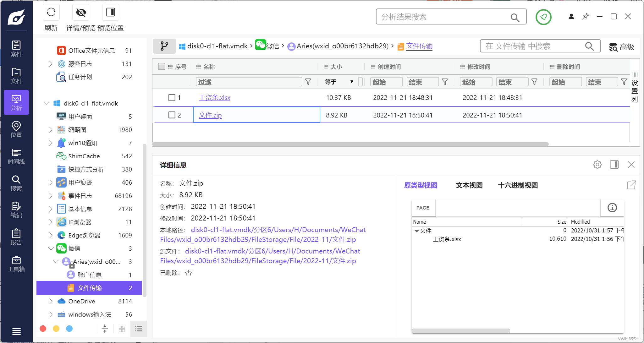
Task: Click the 高级 advanced search button
Action: [x=621, y=47]
